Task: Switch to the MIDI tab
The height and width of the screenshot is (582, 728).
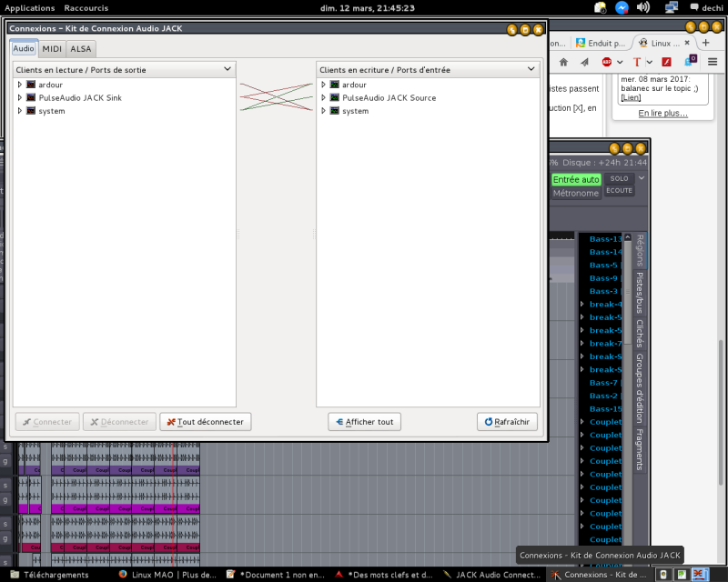Action: [52, 48]
